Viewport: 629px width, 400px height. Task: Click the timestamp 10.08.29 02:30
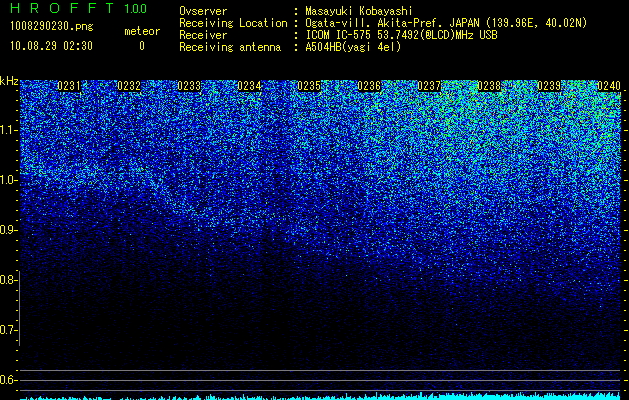pos(51,46)
